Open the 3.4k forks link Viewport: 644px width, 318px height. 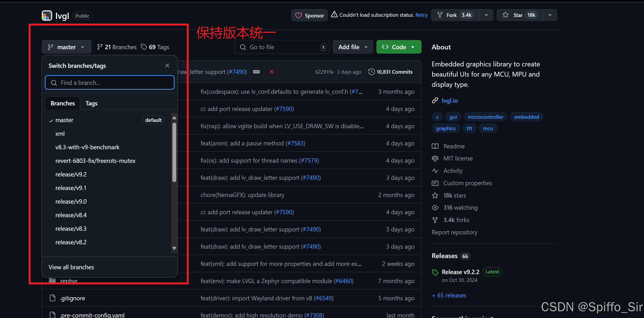click(x=451, y=220)
